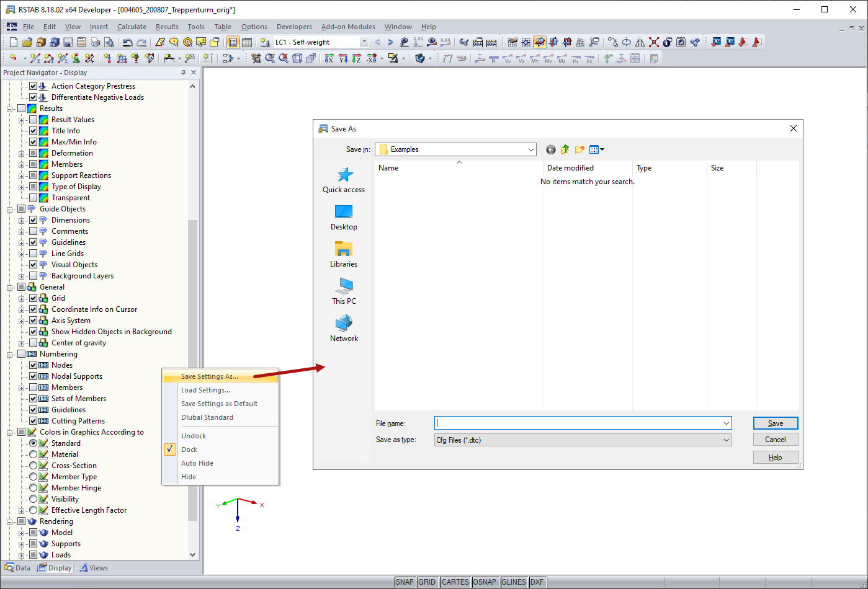Uncheck the Nodes numbering checkbox
The height and width of the screenshot is (589, 868).
point(34,365)
